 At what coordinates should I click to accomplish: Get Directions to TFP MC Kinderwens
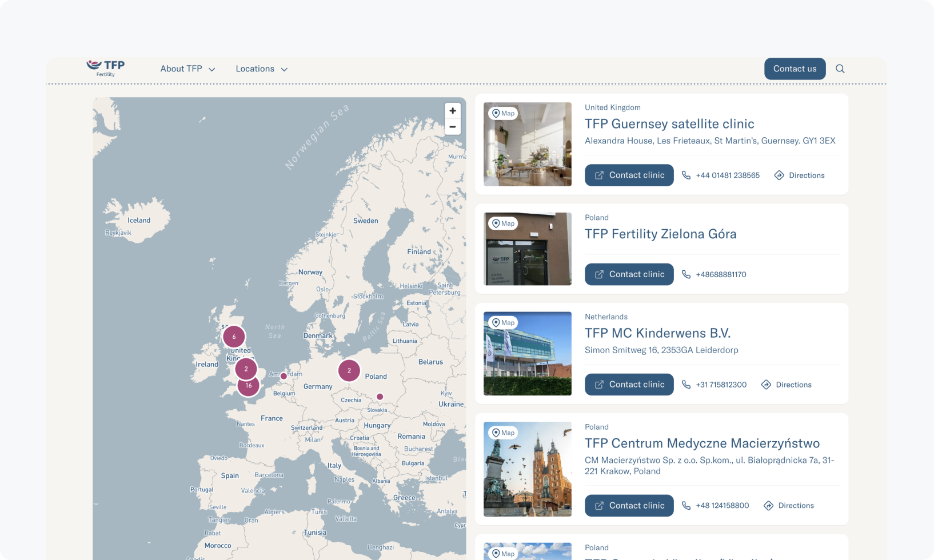click(786, 385)
